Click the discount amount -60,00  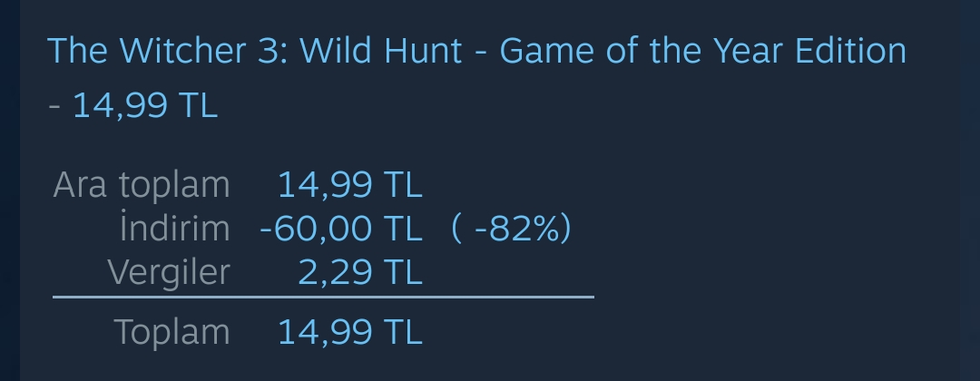pyautogui.click(x=317, y=229)
